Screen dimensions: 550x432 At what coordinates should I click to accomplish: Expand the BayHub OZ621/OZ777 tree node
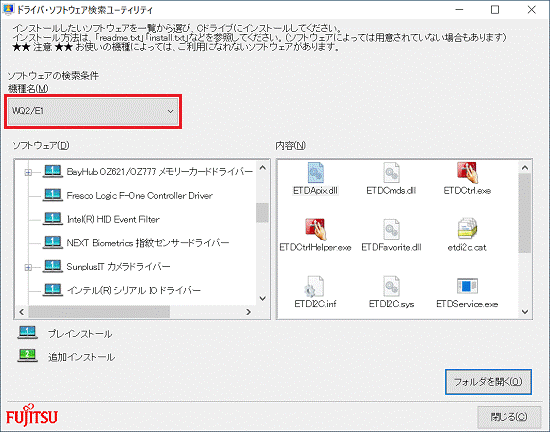pyautogui.click(x=28, y=172)
